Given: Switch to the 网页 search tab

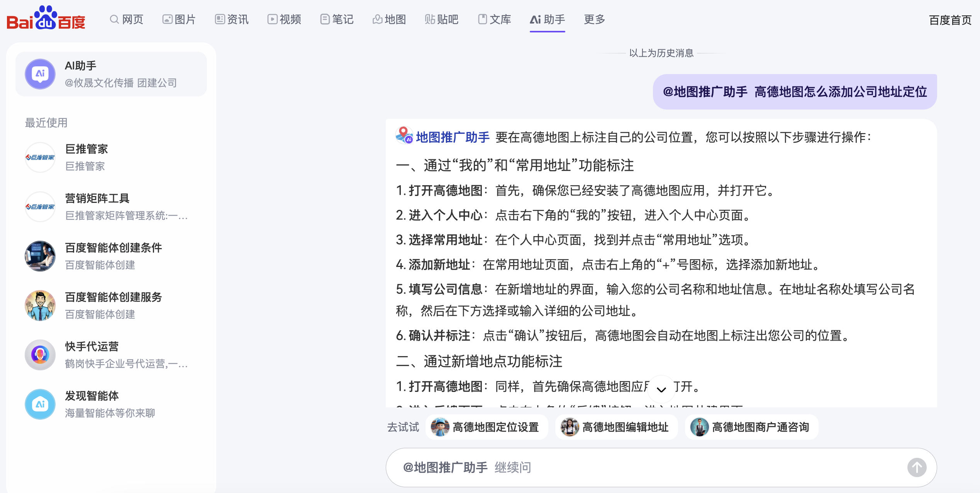Looking at the screenshot, I should point(127,19).
